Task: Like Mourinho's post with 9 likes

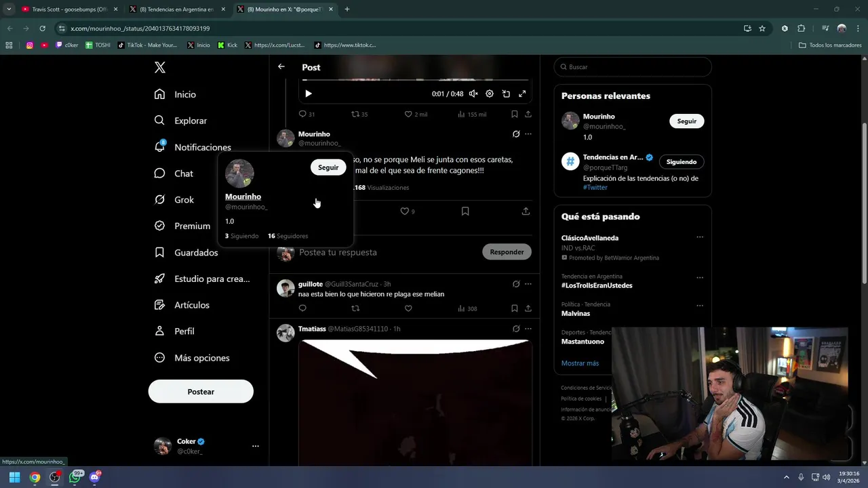Action: (x=408, y=211)
